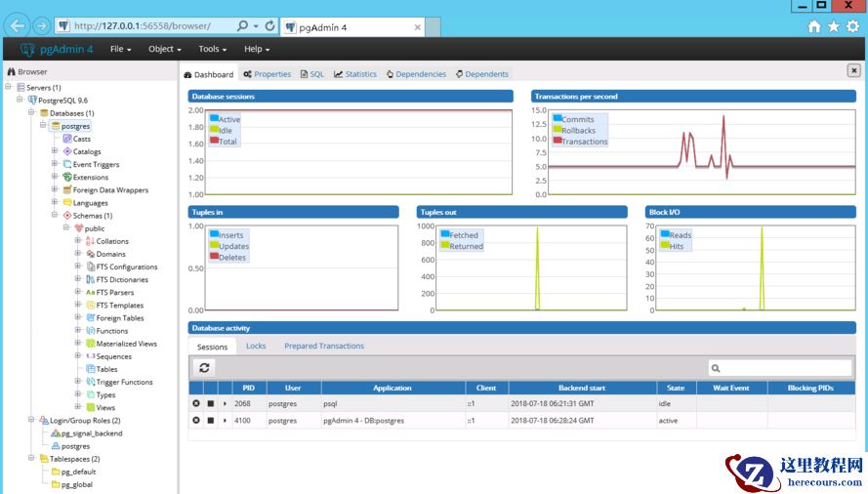Click the Casts node icon
This screenshot has height=494, width=868.
[67, 139]
